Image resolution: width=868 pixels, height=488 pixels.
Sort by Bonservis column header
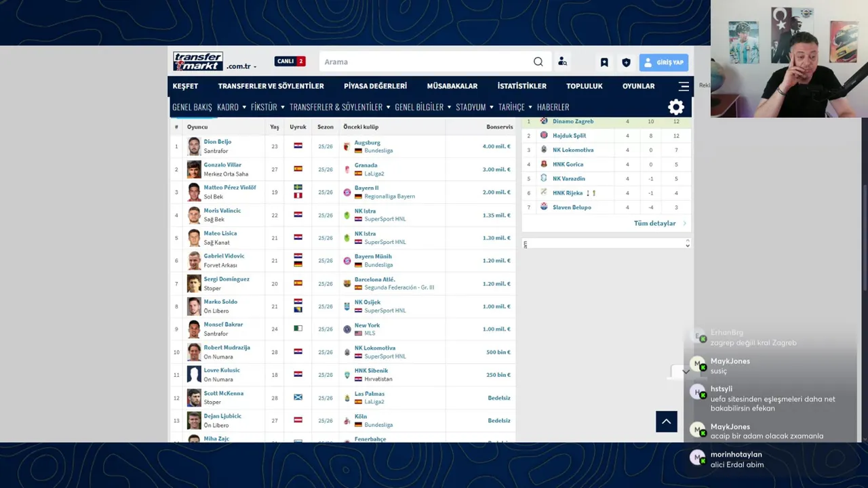[x=500, y=127]
